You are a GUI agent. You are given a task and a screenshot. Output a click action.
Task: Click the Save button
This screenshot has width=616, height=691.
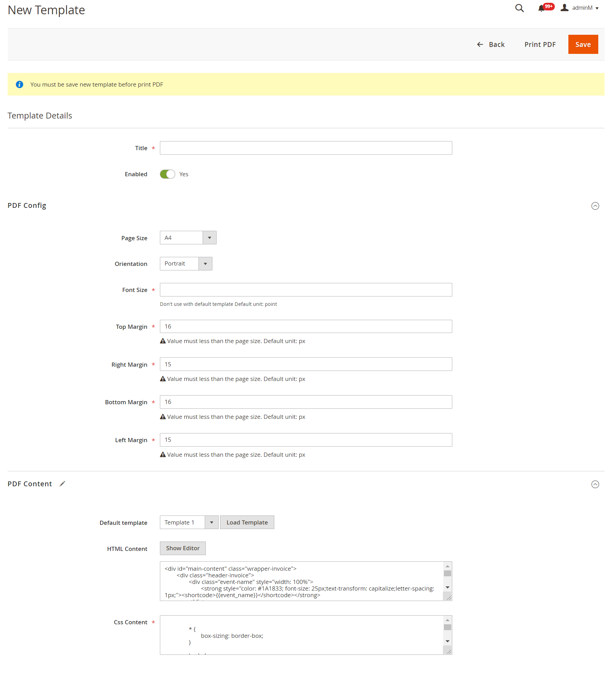[x=583, y=44]
